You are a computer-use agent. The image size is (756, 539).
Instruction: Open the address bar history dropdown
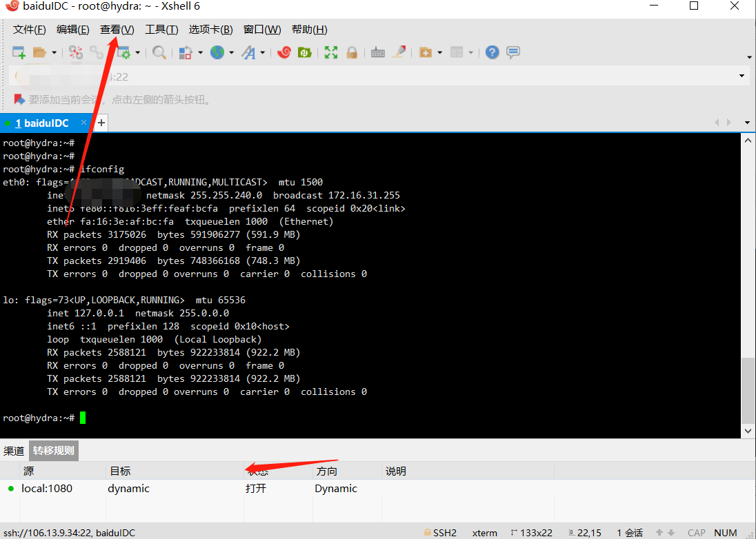tap(740, 76)
